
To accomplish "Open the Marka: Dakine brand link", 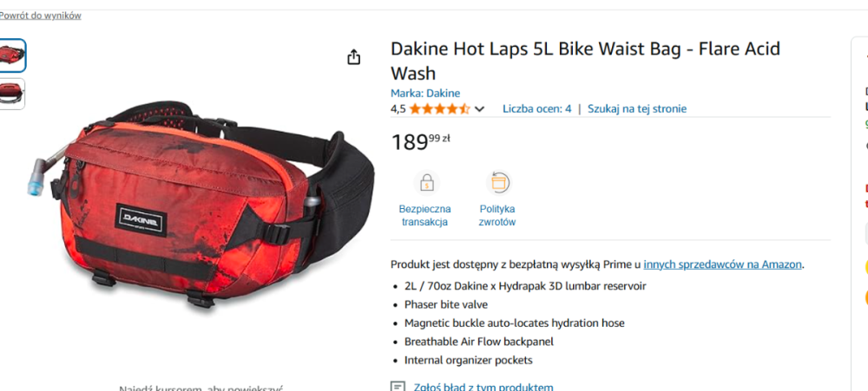I will (x=425, y=93).
